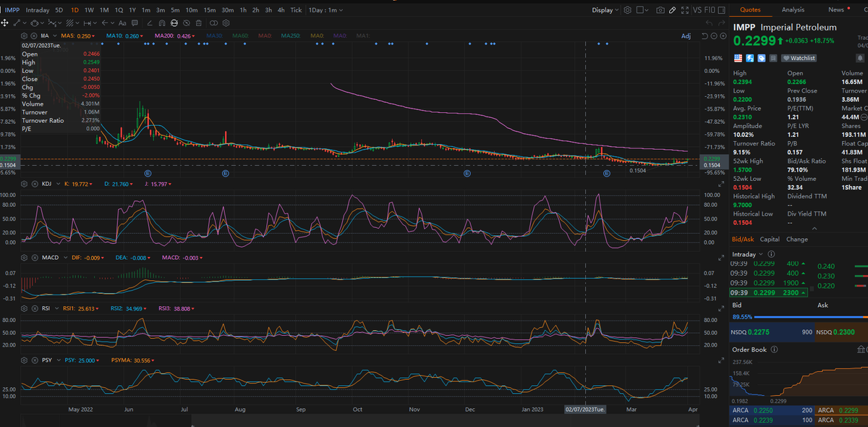Enable the MA30 line
The height and width of the screenshot is (427, 868).
pyautogui.click(x=215, y=35)
